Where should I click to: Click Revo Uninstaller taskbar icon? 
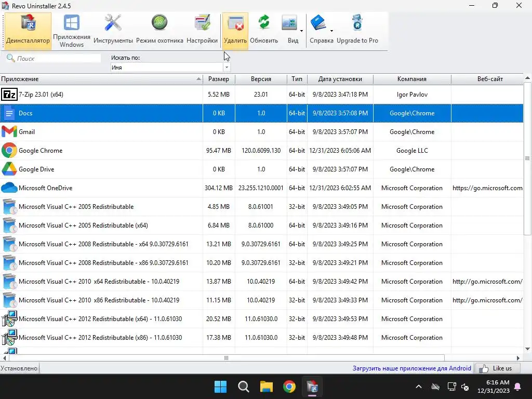(x=312, y=387)
